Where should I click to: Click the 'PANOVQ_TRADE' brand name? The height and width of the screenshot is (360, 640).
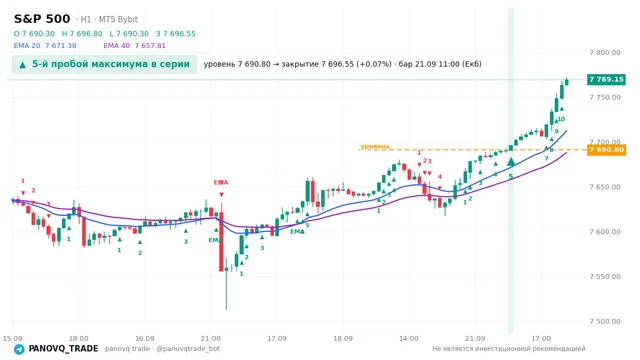pyautogui.click(x=63, y=349)
